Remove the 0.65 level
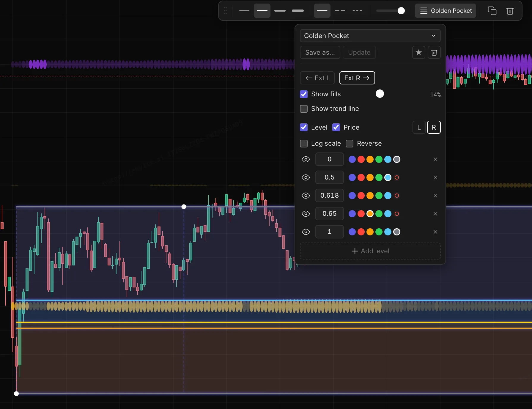Screen dimensions: 532x409 point(435,214)
